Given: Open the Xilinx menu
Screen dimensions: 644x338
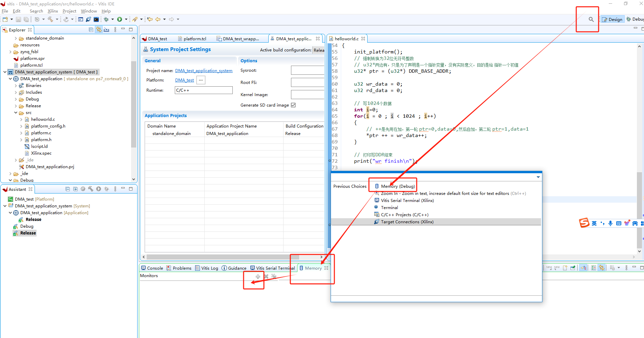Looking at the screenshot, I should (x=53, y=11).
